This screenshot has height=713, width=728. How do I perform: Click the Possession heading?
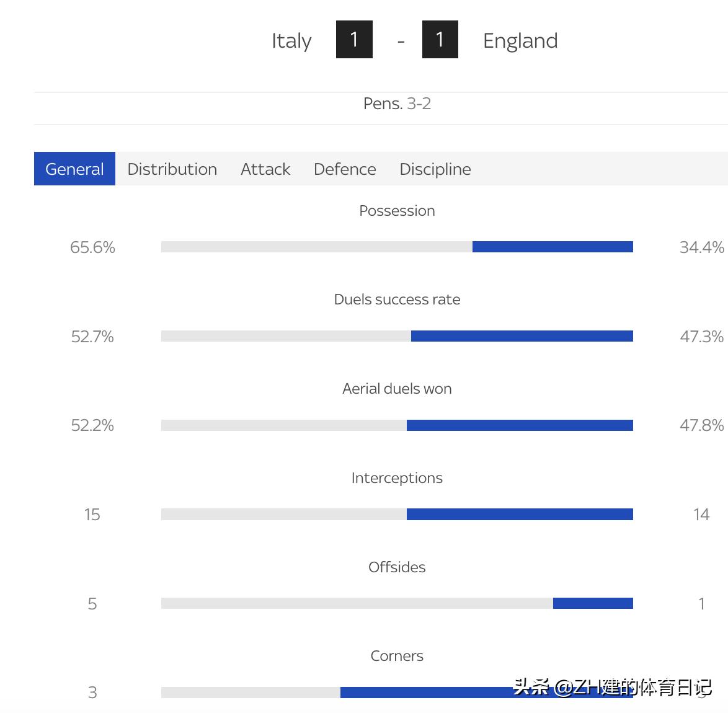point(397,211)
